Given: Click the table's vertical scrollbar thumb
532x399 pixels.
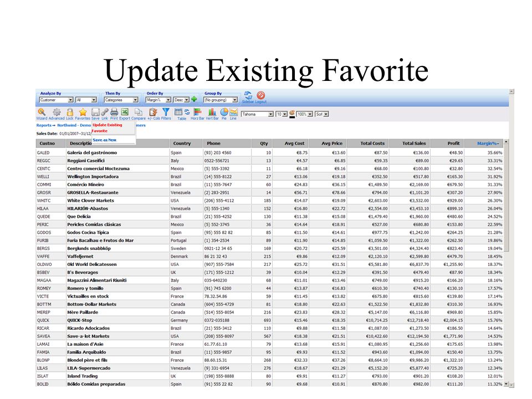Looking at the screenshot, I should (506, 198).
